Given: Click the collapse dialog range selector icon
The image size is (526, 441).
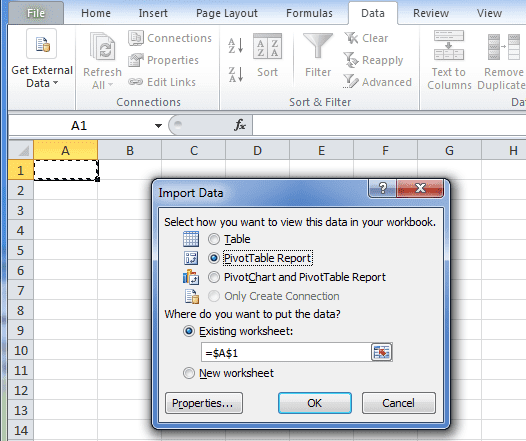Looking at the screenshot, I should click(381, 352).
